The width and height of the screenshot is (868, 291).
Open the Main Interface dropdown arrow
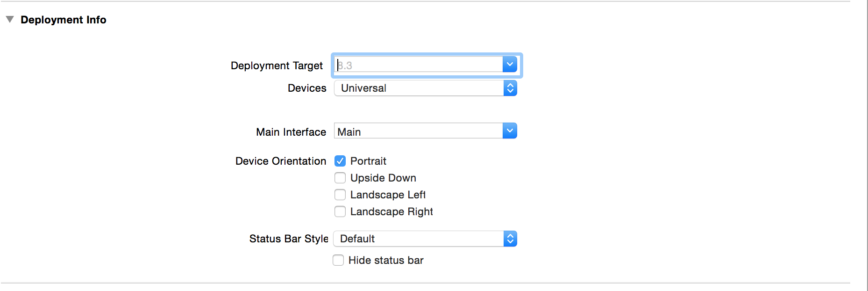point(510,131)
